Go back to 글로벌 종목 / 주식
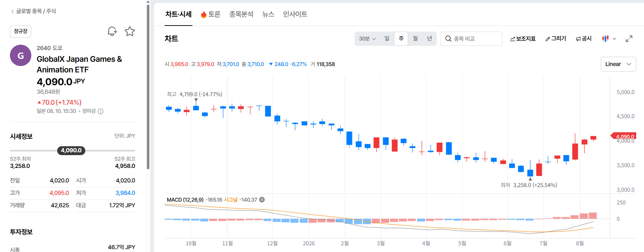 33,11
